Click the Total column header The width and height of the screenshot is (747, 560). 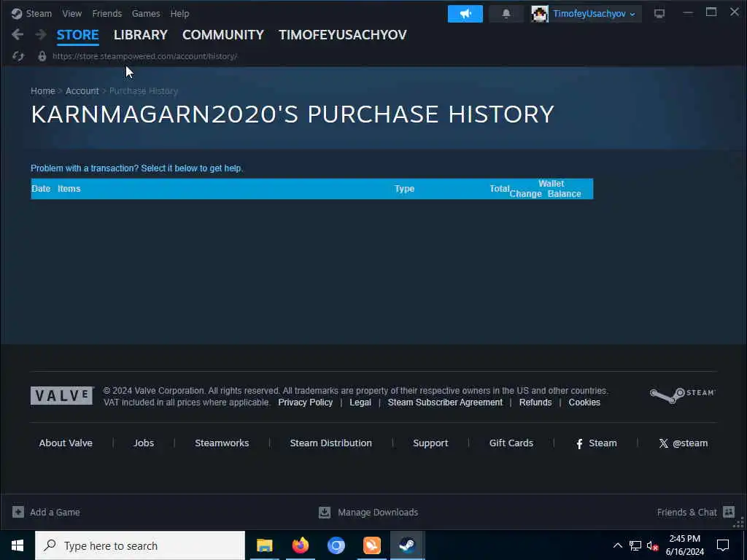500,189
